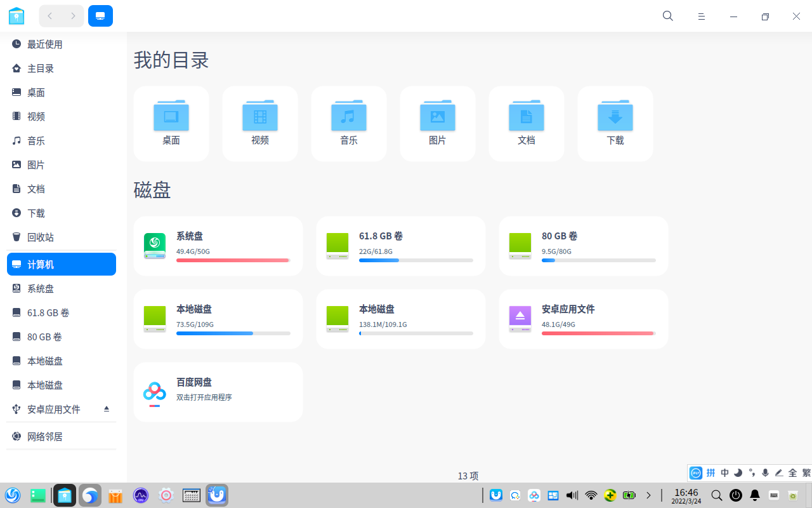The width and height of the screenshot is (812, 508).
Task: Open 61.8 GB 卷 in the sidebar
Action: click(62, 313)
